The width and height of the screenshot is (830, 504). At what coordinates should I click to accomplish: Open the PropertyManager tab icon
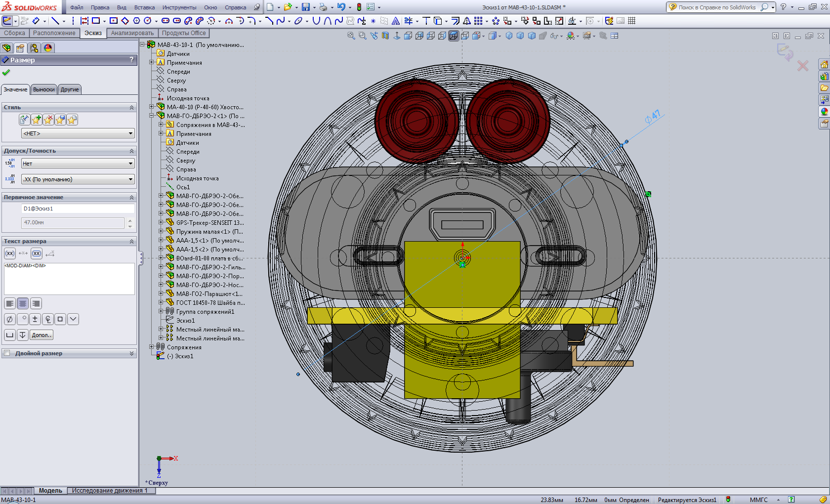coord(20,48)
